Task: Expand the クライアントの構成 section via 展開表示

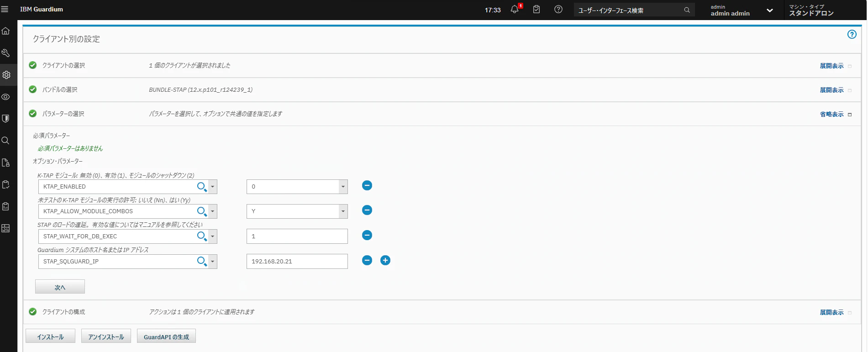Action: click(x=832, y=312)
